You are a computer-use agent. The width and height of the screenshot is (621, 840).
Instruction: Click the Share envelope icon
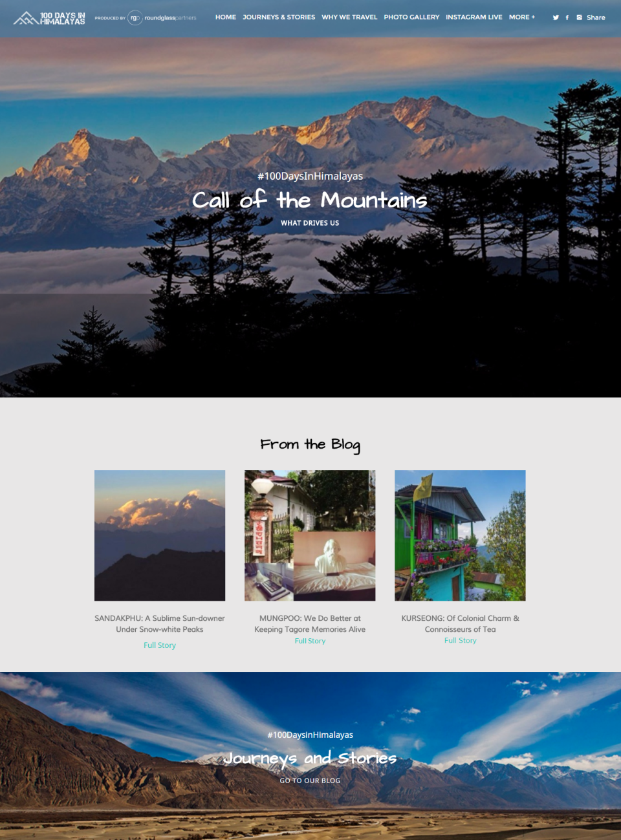point(579,17)
